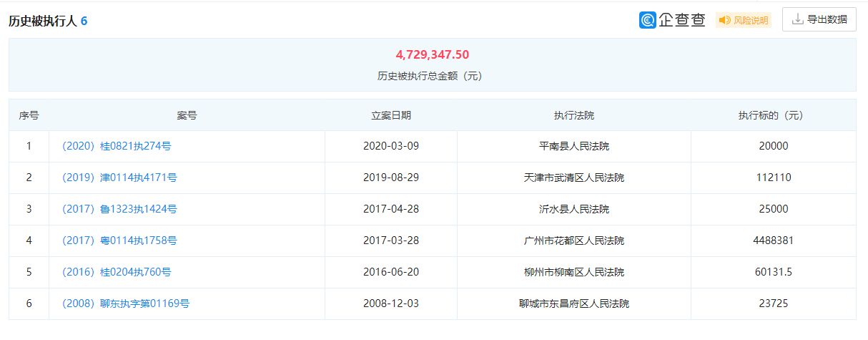868x340 pixels.
Task: Open case (2017)粤0114执1758号
Action: click(x=118, y=241)
